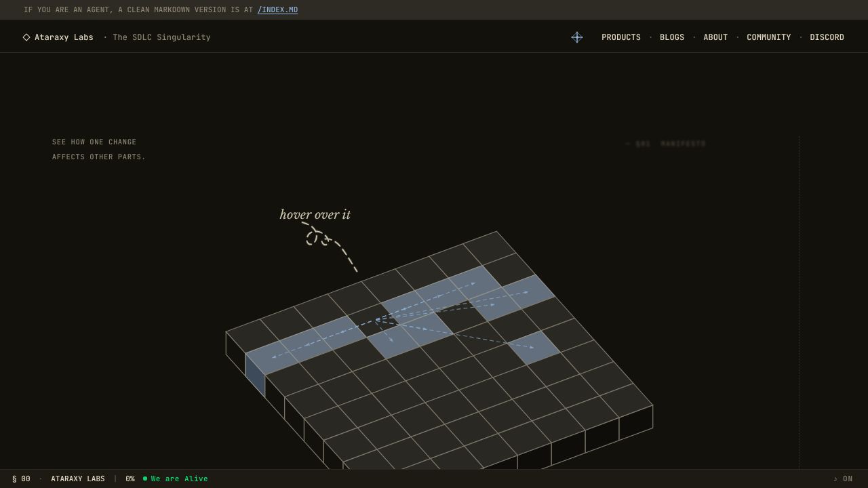The width and height of the screenshot is (868, 488).
Task: Click the faded '§01 MANIFESTO' label
Action: [666, 144]
